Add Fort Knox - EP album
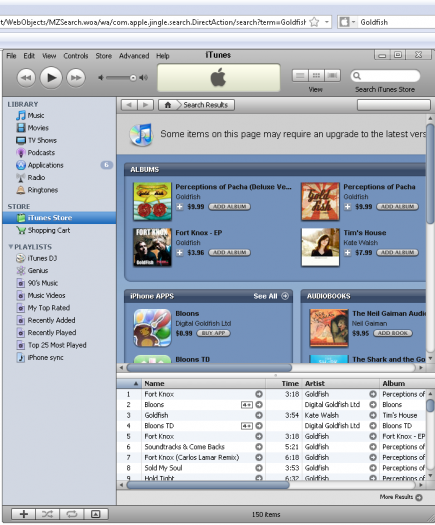The image size is (435, 525). coord(229,252)
